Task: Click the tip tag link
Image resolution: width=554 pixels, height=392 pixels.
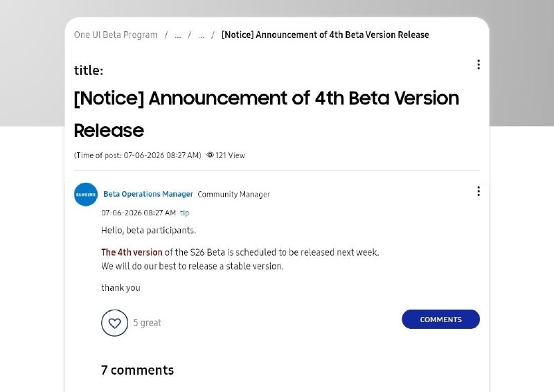Action: (184, 213)
